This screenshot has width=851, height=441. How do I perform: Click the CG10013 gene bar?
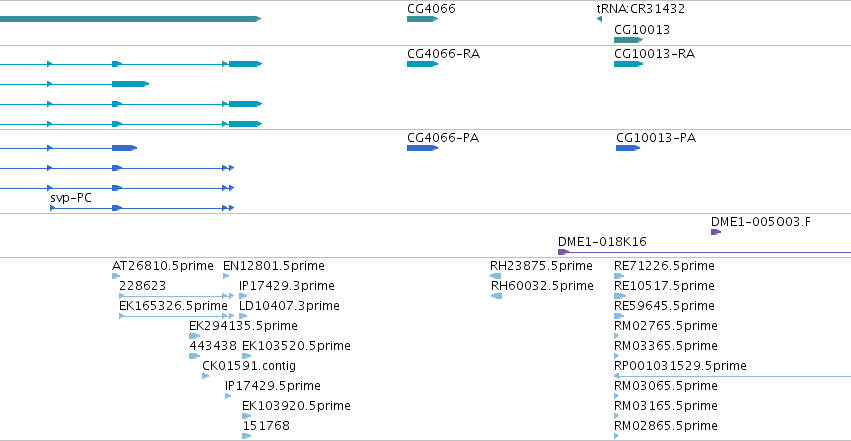pos(628,40)
